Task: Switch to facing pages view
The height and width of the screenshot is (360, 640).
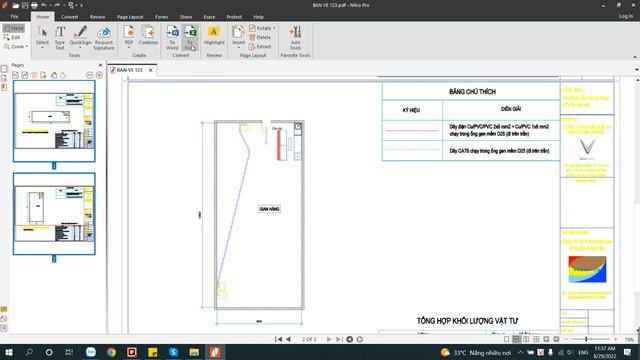Action: (526, 339)
